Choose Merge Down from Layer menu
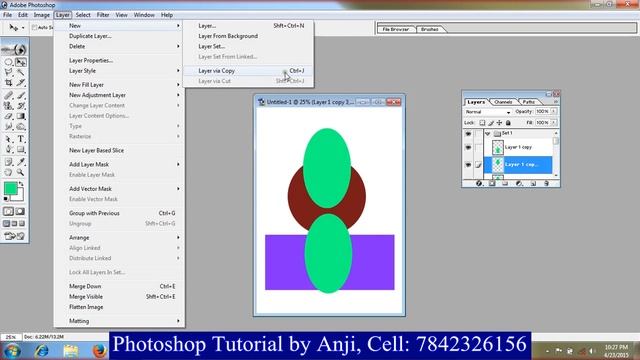Image resolution: width=640 pixels, height=360 pixels. [x=119, y=287]
